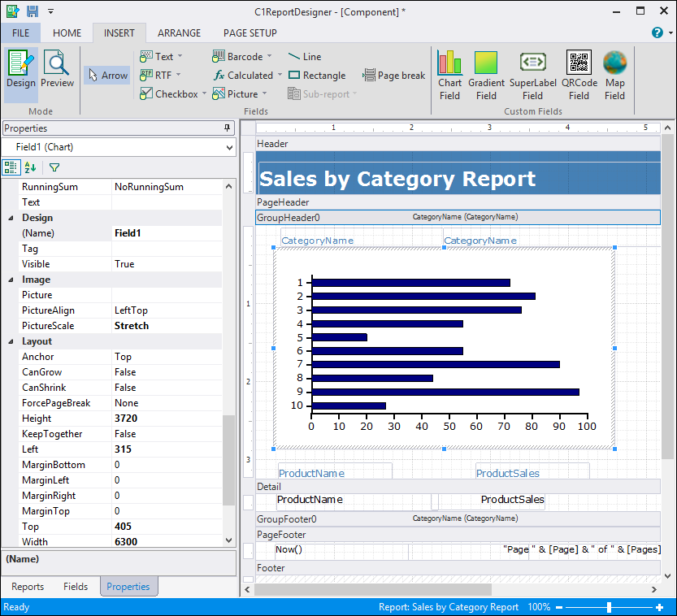Toggle categorized properties view
The image size is (677, 616).
(11, 167)
